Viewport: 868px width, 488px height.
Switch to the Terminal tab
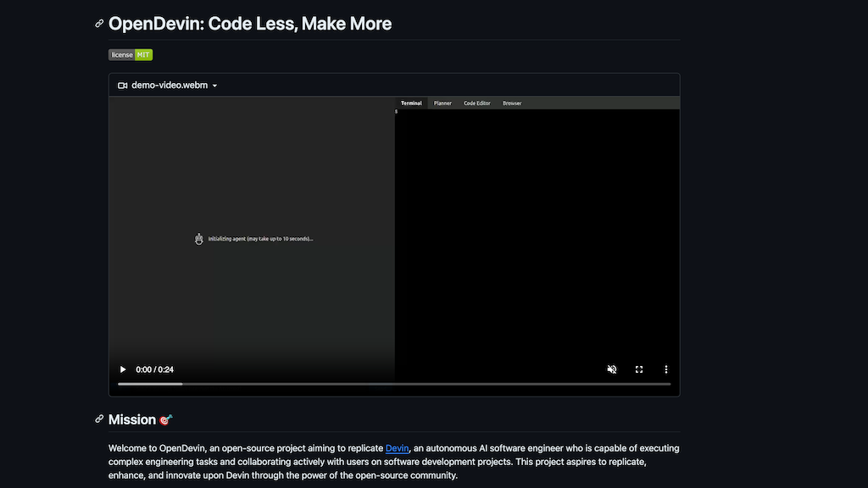pyautogui.click(x=411, y=103)
